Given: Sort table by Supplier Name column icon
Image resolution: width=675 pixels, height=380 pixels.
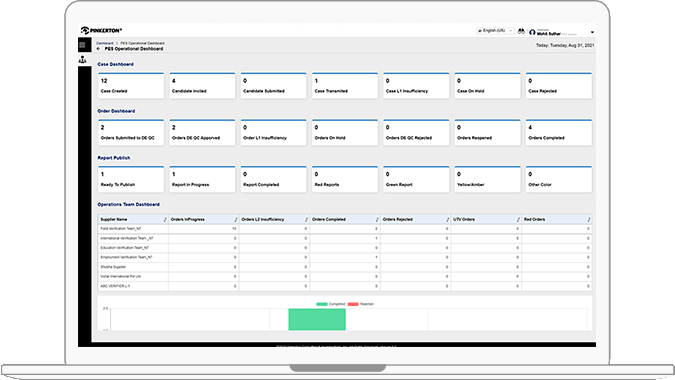Looking at the screenshot, I should pos(165,219).
